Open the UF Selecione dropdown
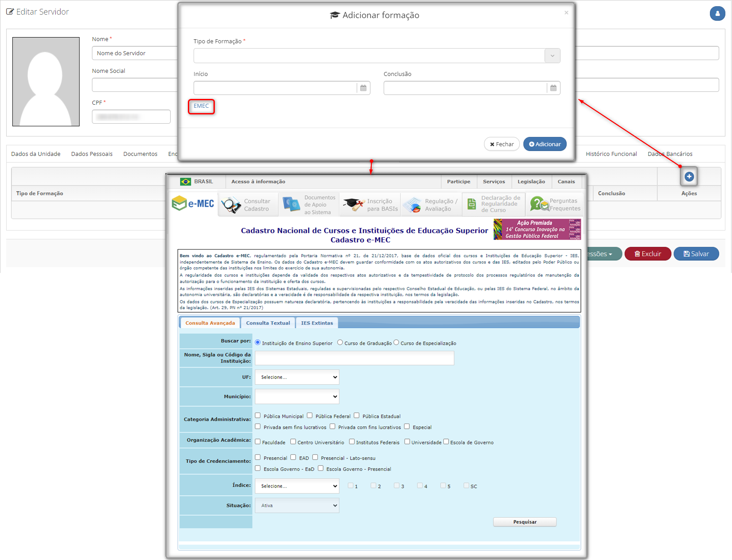The image size is (732, 560). point(297,377)
